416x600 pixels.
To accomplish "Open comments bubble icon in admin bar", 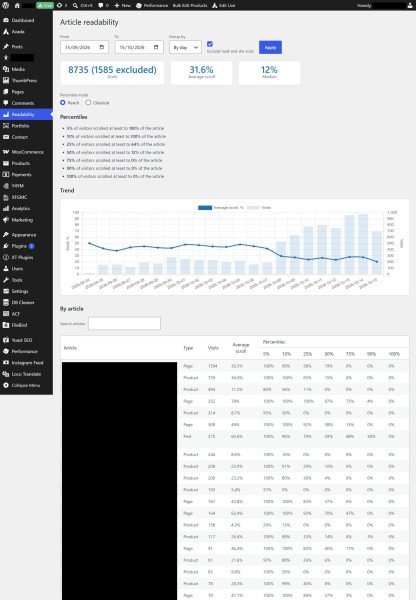I will (x=103, y=5).
